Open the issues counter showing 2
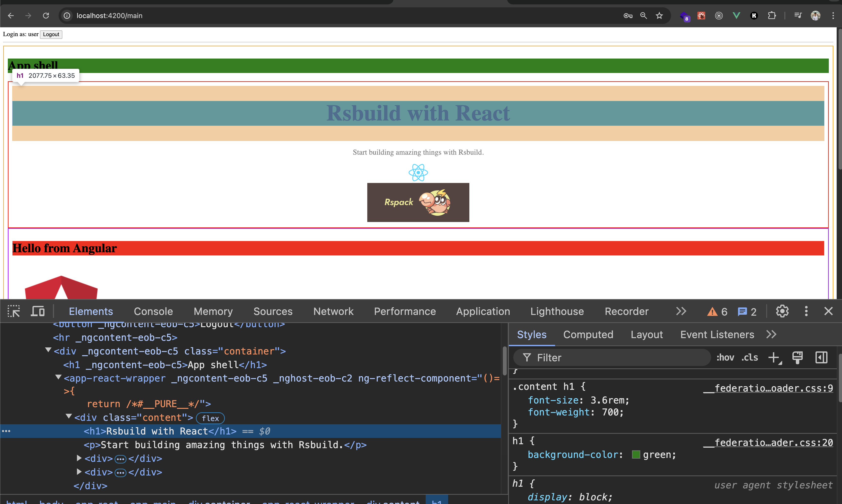The image size is (842, 504). point(747,311)
